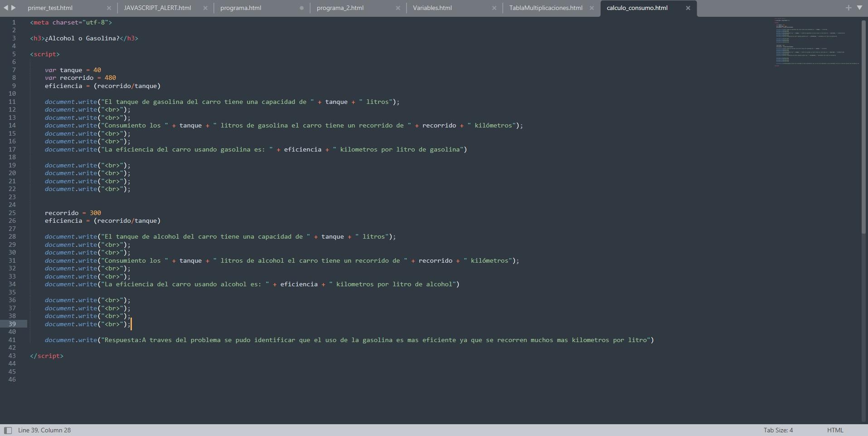Screen dimensions: 868x436
Task: Switch to the TablaMultiplicaciones.html tab
Action: (x=546, y=8)
